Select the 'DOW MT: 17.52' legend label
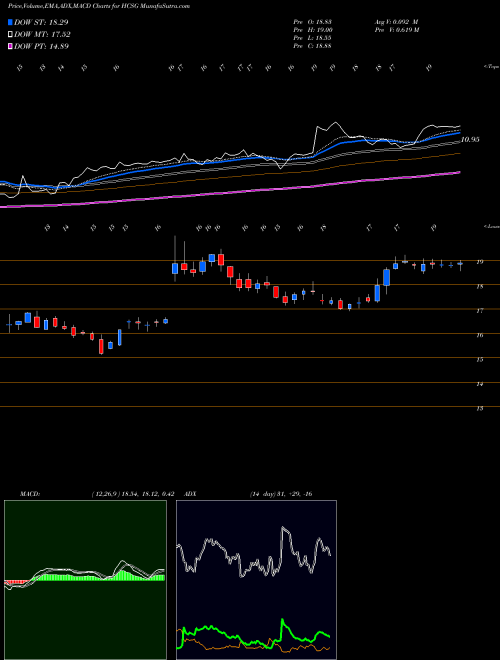Viewport: 500px width, 660px height. click(42, 35)
